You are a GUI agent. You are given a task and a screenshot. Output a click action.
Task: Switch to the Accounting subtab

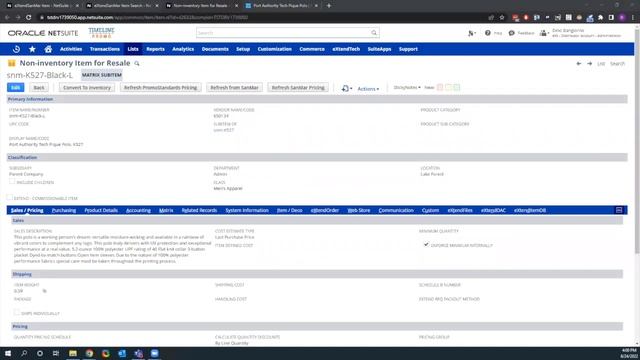(x=138, y=210)
